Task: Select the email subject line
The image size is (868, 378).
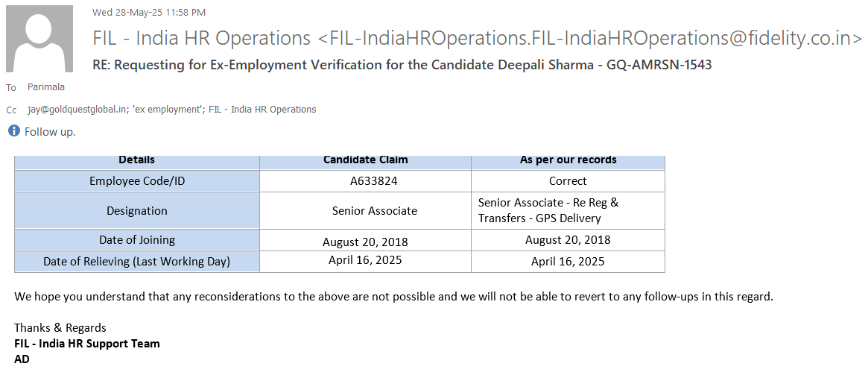Action: pos(402,65)
